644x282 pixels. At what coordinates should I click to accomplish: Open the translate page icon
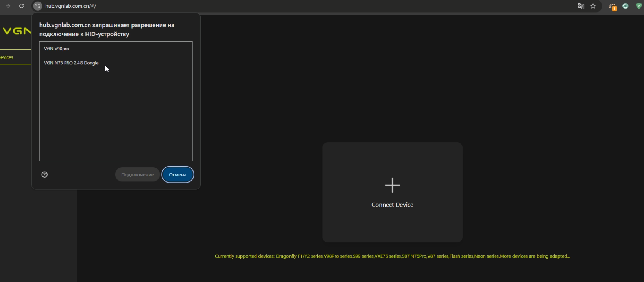(581, 6)
